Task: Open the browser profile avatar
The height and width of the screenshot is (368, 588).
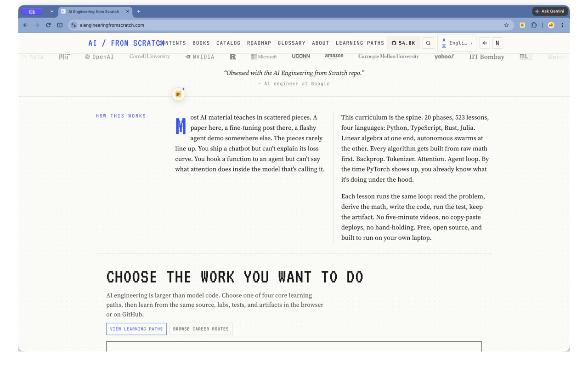Action: pos(551,25)
